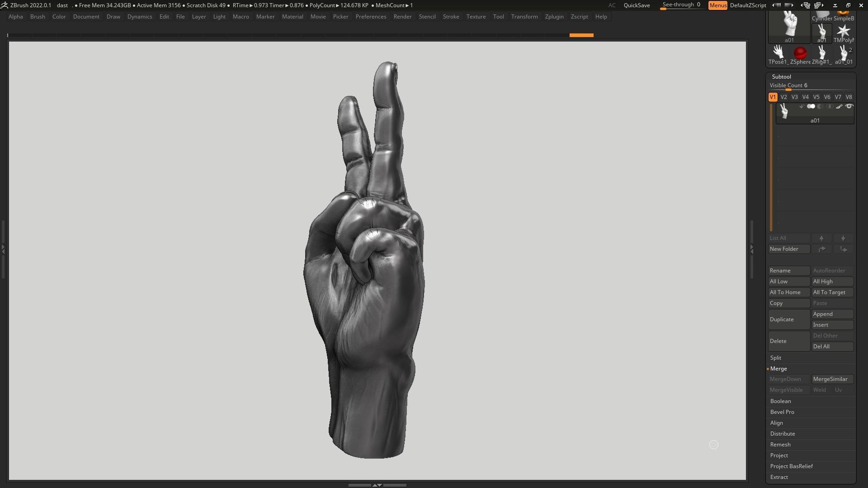868x488 pixels.
Task: Click the New Folder button
Action: [789, 249]
